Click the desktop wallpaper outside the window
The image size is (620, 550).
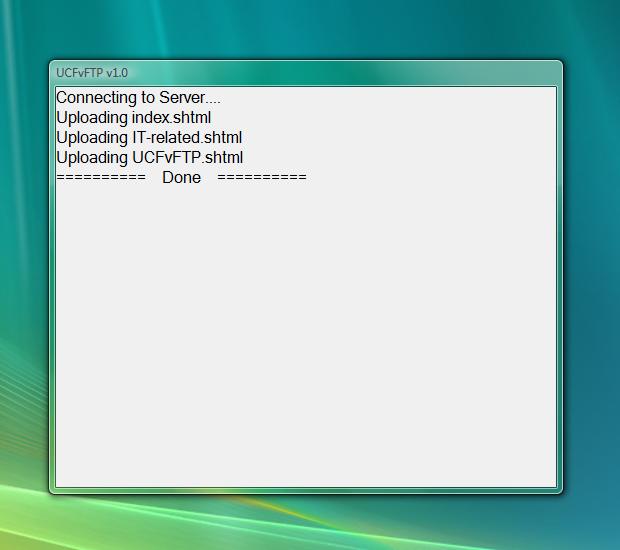[590, 300]
